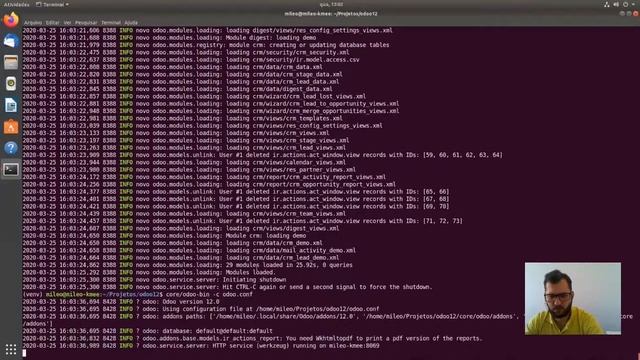Open Ubuntu Software store icon
Screen dimensions: 640x360
pyautogui.click(x=11, y=127)
